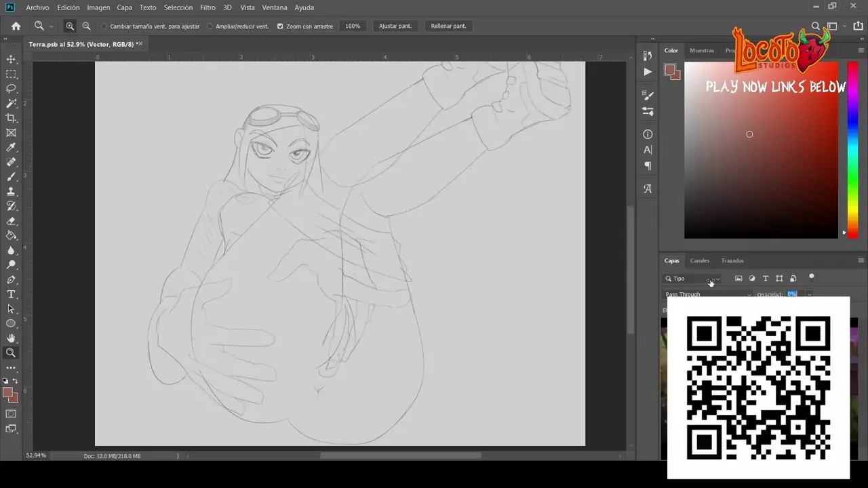Screen dimensions: 868x488
Task: Pick the Crop tool
Action: pos(11,118)
